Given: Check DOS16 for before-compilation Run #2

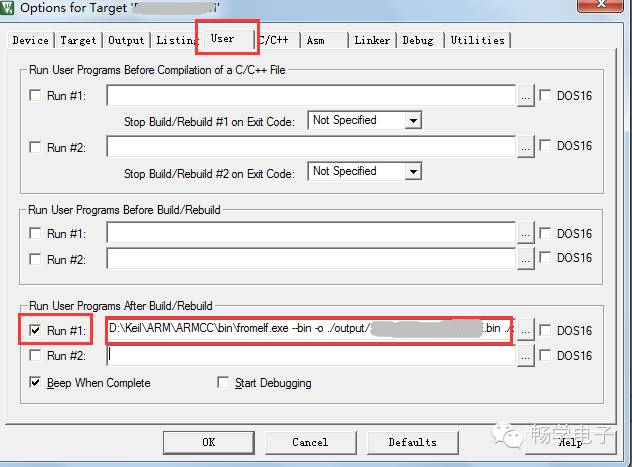Looking at the screenshot, I should click(545, 145).
